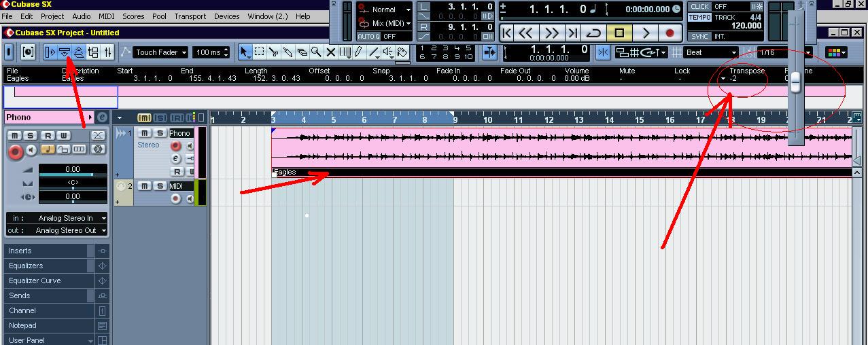Click the transport Play button
This screenshot has height=345, width=868.
(645, 33)
